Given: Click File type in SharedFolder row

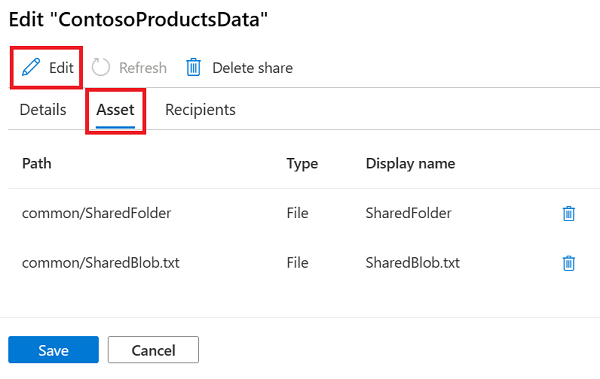Looking at the screenshot, I should tap(297, 213).
